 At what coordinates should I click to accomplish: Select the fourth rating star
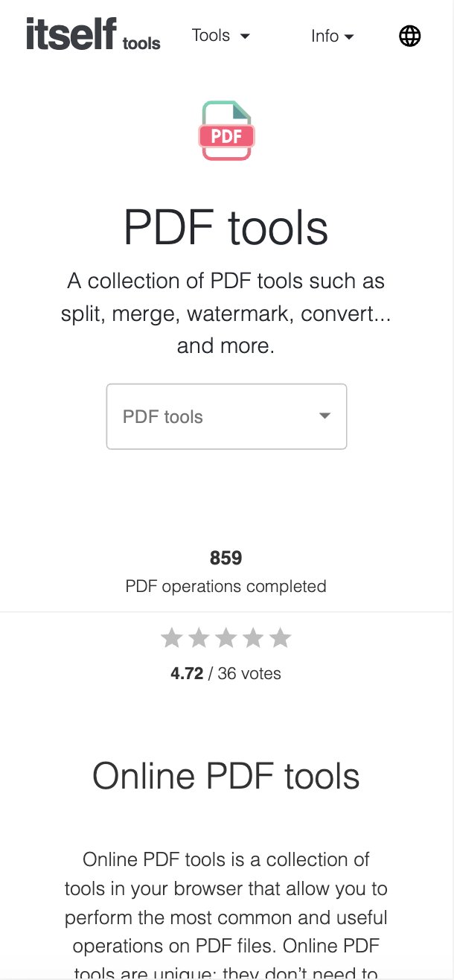(x=253, y=637)
